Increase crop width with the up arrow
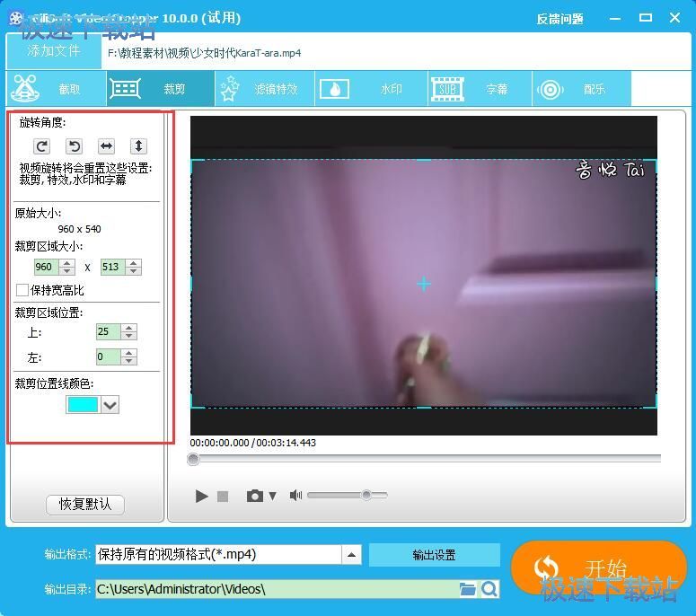Image resolution: width=696 pixels, height=616 pixels. point(67,263)
